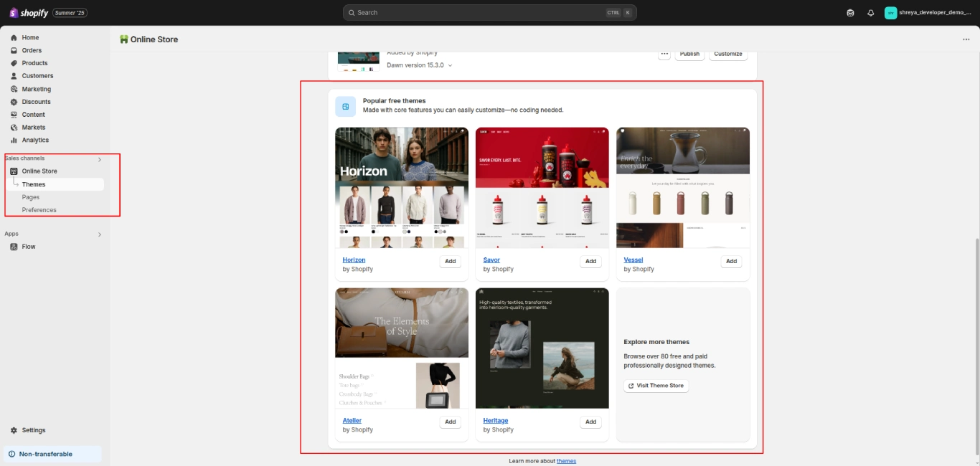
Task: Open the Analytics bar chart icon
Action: 14,141
